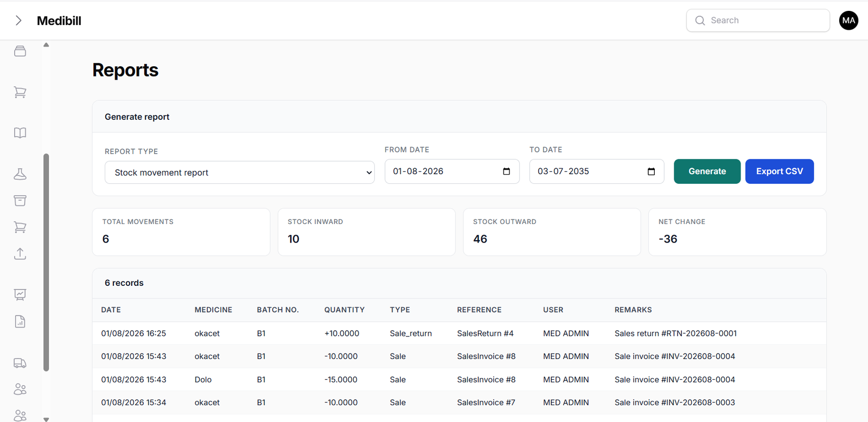
Task: Click the Stock Outward card value 46
Action: point(480,239)
